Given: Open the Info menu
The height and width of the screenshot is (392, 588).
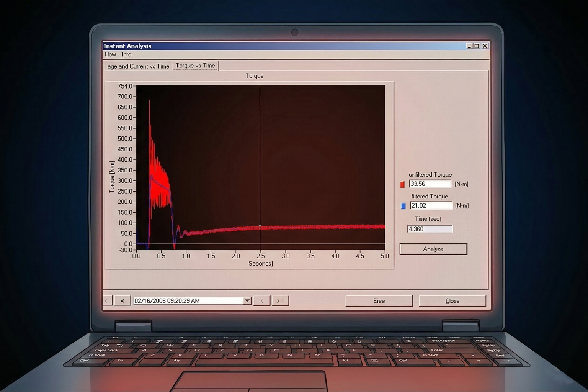Looking at the screenshot, I should pyautogui.click(x=126, y=54).
